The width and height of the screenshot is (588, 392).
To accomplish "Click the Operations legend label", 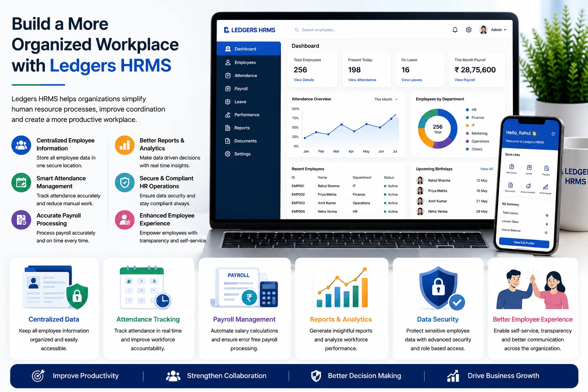I will click(x=480, y=142).
